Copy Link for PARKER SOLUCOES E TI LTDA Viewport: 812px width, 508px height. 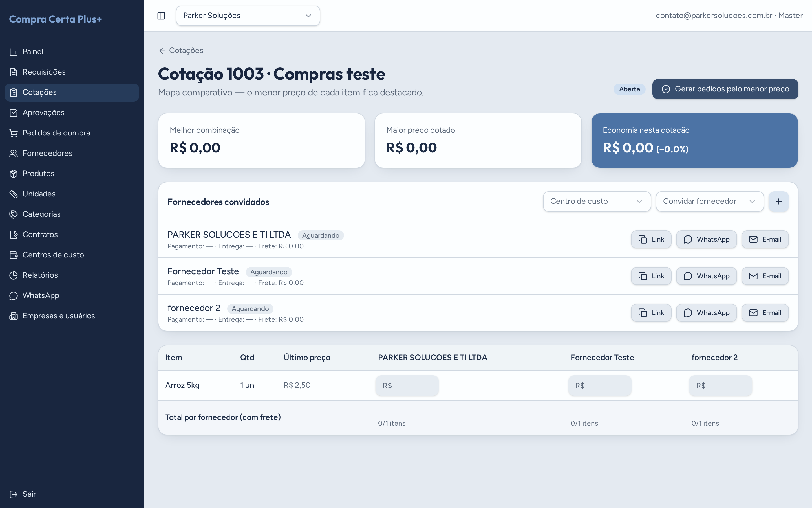tap(651, 240)
